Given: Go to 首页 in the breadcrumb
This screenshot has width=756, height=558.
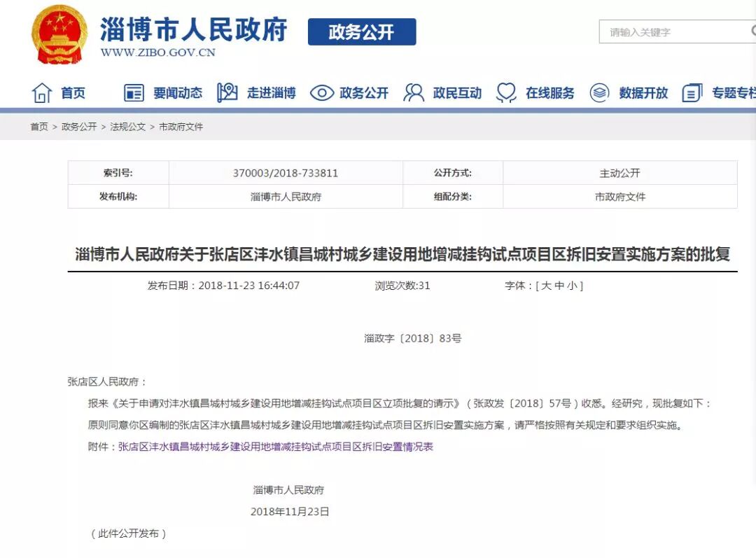Looking at the screenshot, I should 39,127.
